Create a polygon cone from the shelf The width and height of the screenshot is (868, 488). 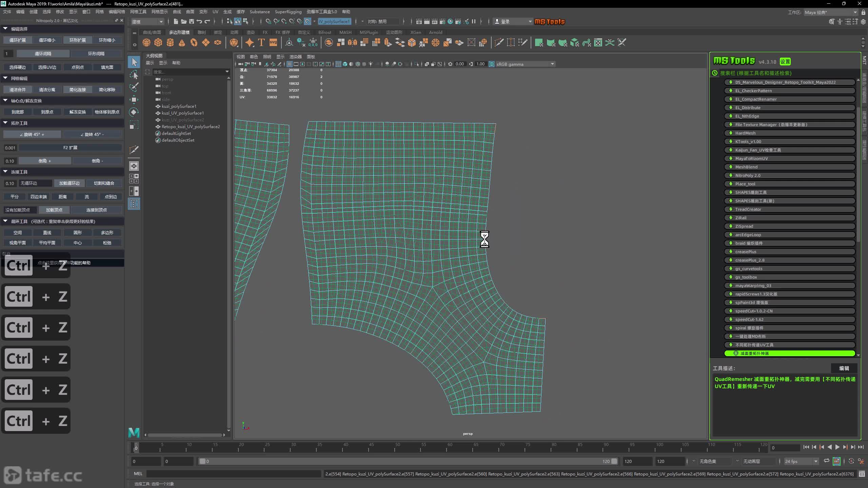182,42
